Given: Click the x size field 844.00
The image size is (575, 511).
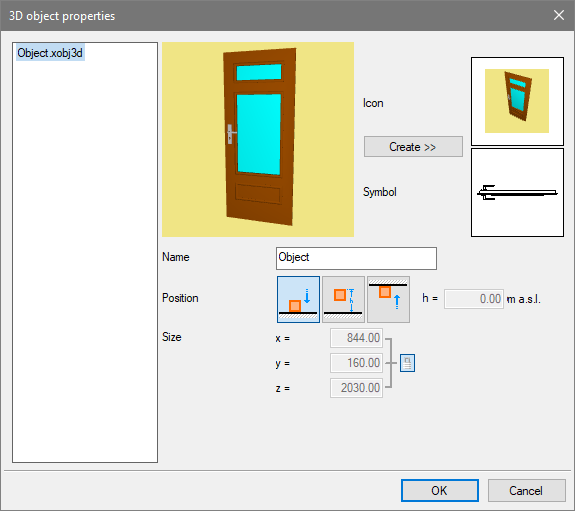Looking at the screenshot, I should (356, 338).
